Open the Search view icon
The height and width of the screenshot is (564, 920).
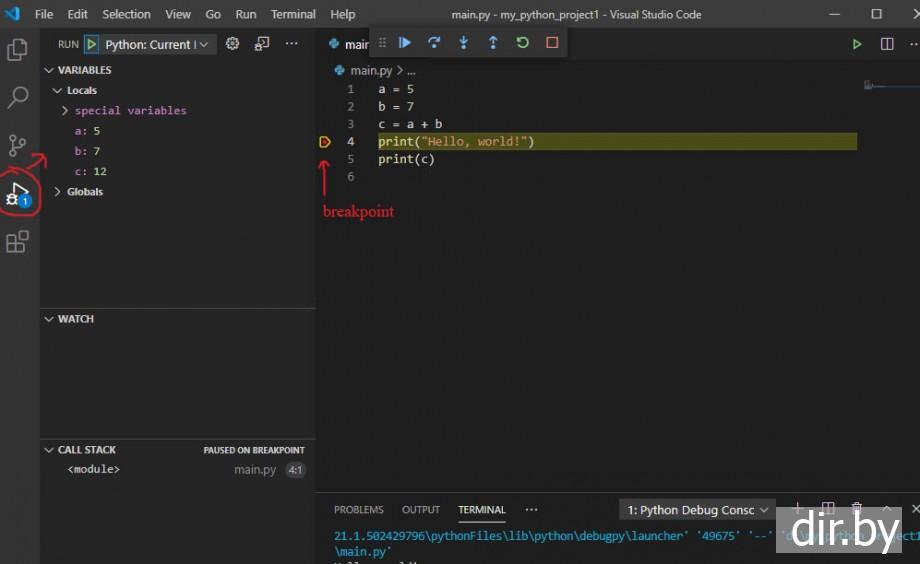pyautogui.click(x=17, y=97)
